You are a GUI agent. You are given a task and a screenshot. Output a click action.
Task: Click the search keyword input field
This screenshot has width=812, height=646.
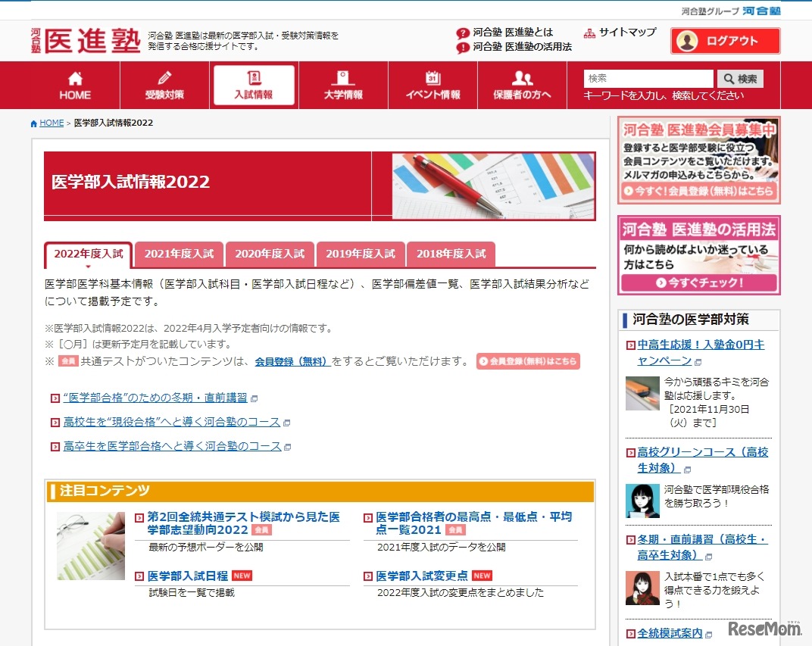pyautogui.click(x=648, y=79)
